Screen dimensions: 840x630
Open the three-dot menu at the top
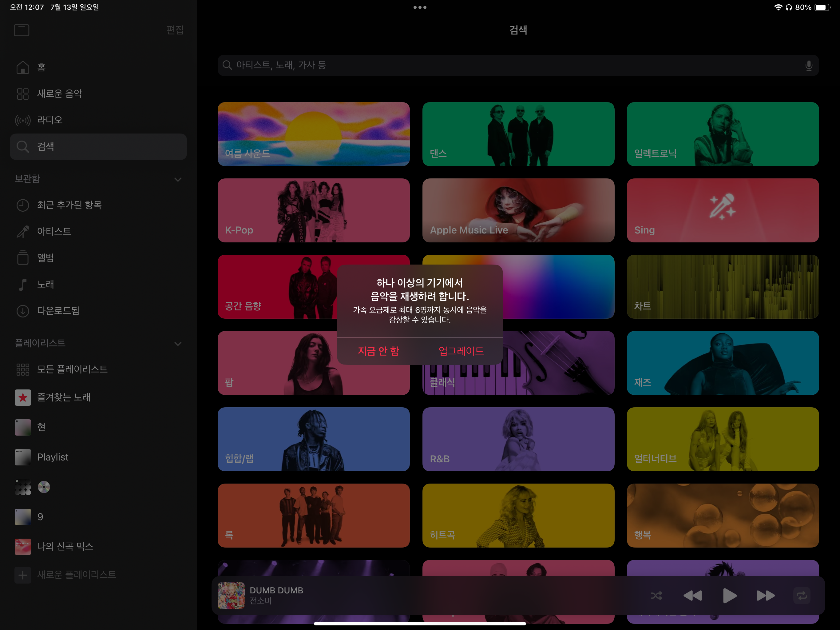[x=420, y=7]
